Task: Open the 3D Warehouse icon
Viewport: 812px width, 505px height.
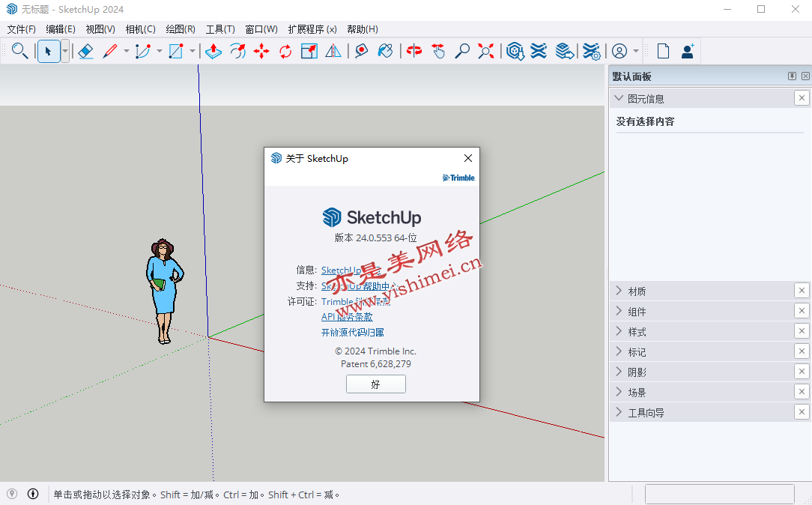Action: (x=515, y=51)
